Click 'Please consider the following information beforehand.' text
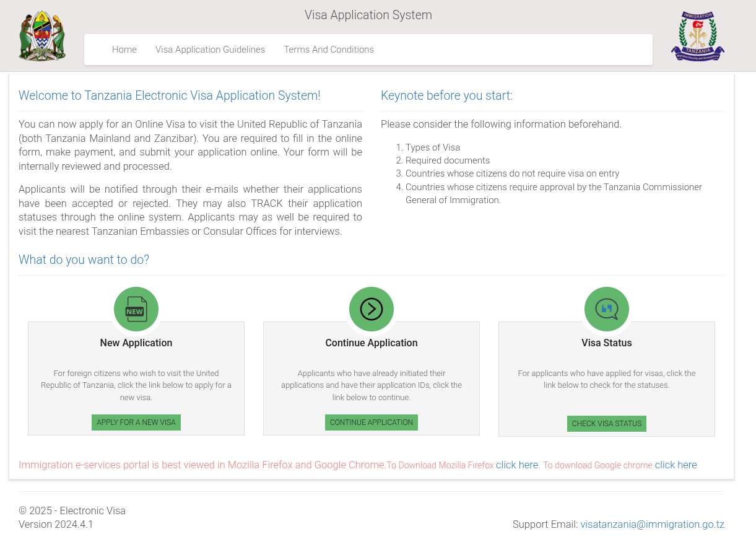Screen dimensions: 756x547 pyautogui.click(x=501, y=124)
